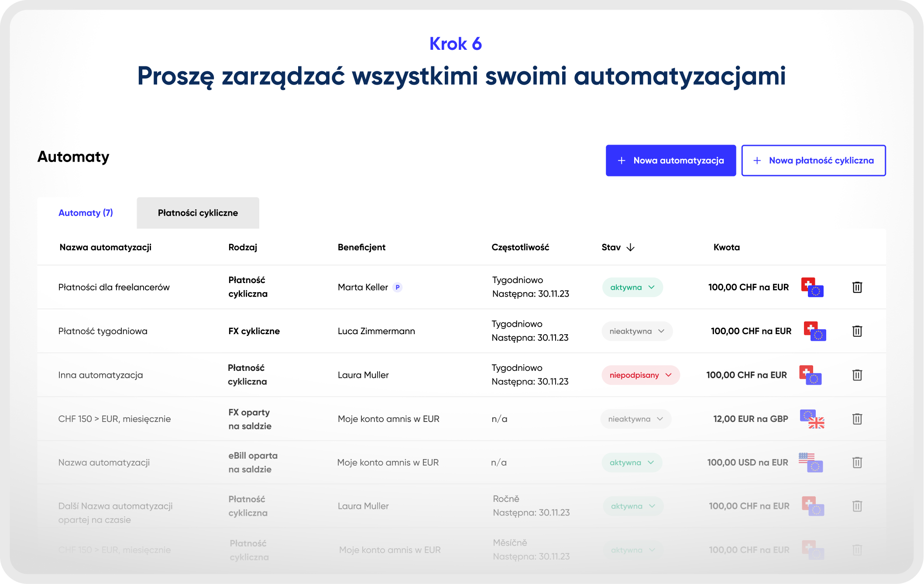Click the trash icon for 'Płatność tygodniowa'

click(x=857, y=331)
